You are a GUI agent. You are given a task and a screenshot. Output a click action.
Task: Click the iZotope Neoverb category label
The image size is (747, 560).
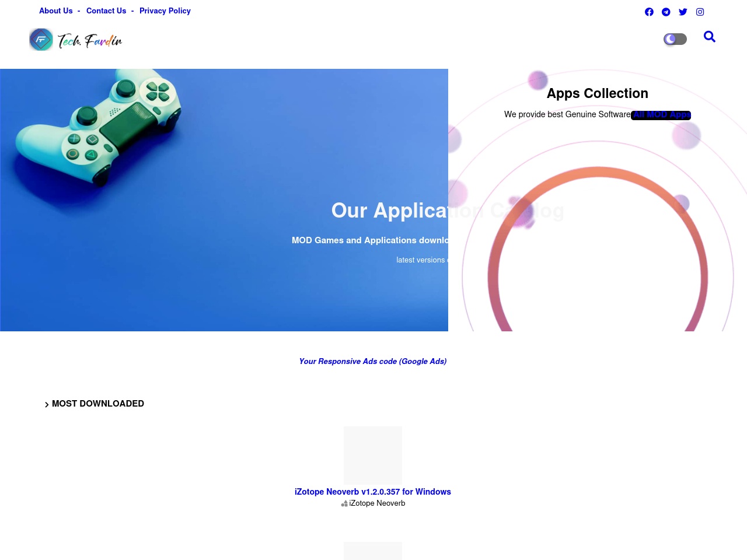click(x=377, y=503)
